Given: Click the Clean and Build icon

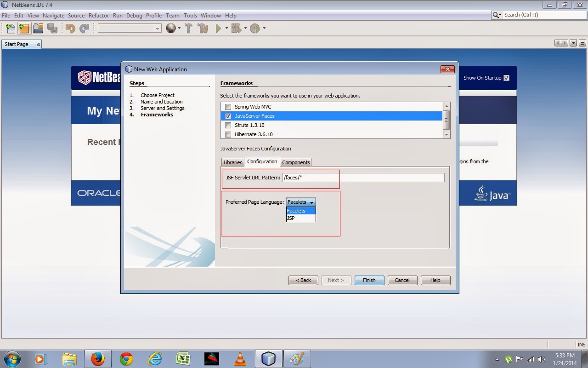Looking at the screenshot, I should click(x=203, y=29).
